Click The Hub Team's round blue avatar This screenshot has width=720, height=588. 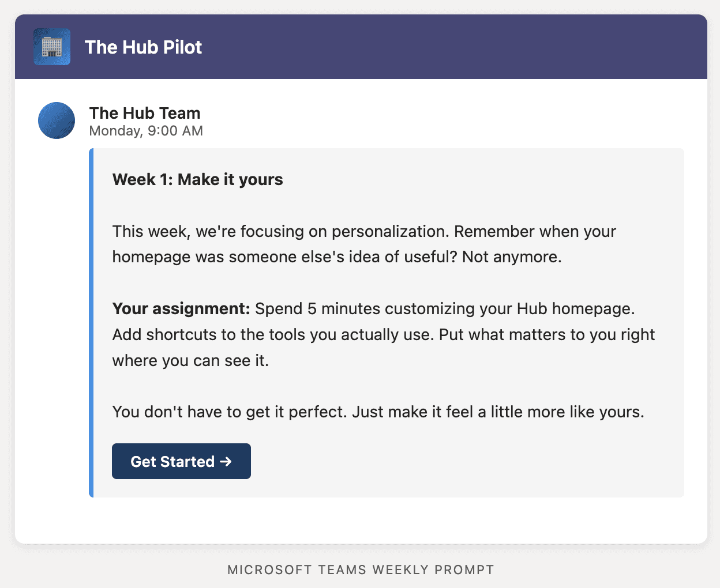(57, 120)
